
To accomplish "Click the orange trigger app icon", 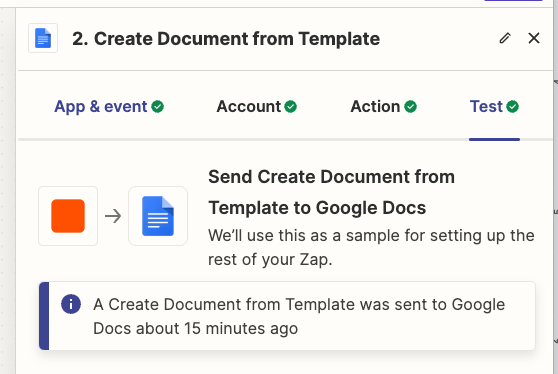I will [68, 216].
